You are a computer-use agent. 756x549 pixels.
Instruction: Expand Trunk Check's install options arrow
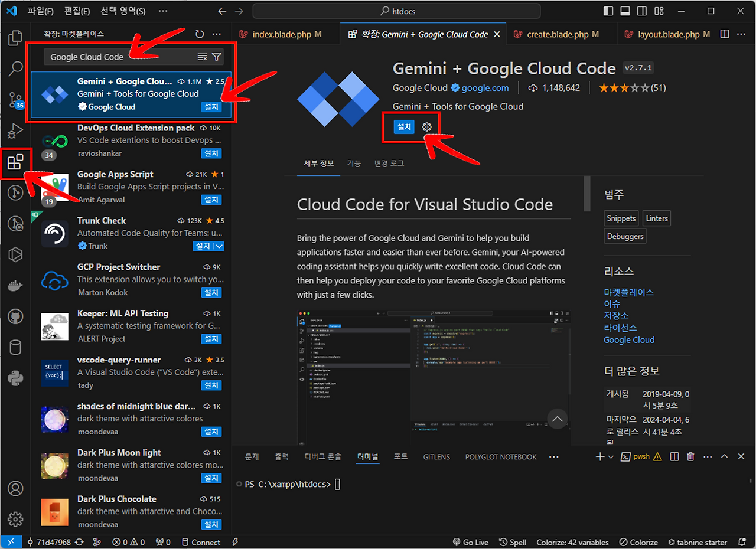point(218,246)
